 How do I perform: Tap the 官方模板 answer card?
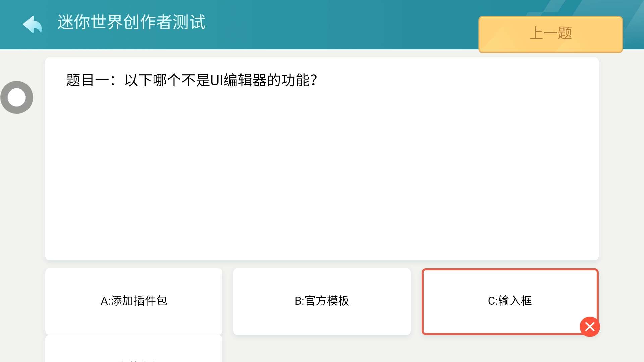coord(322,301)
